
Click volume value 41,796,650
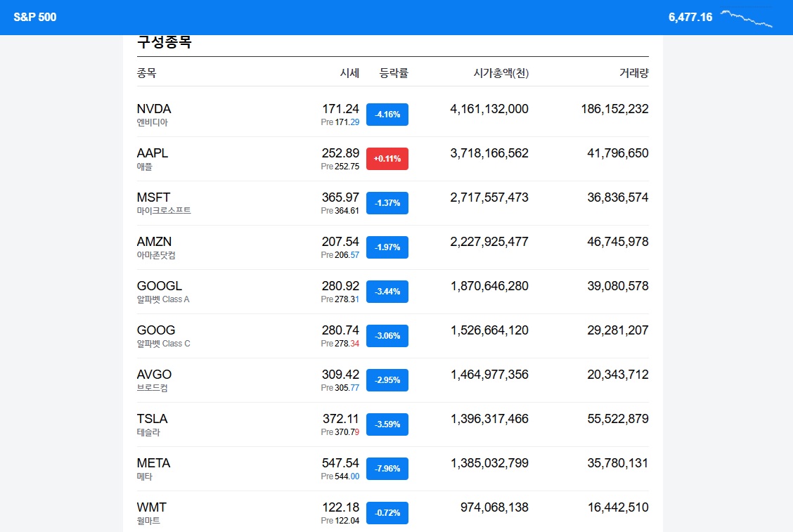(x=617, y=153)
